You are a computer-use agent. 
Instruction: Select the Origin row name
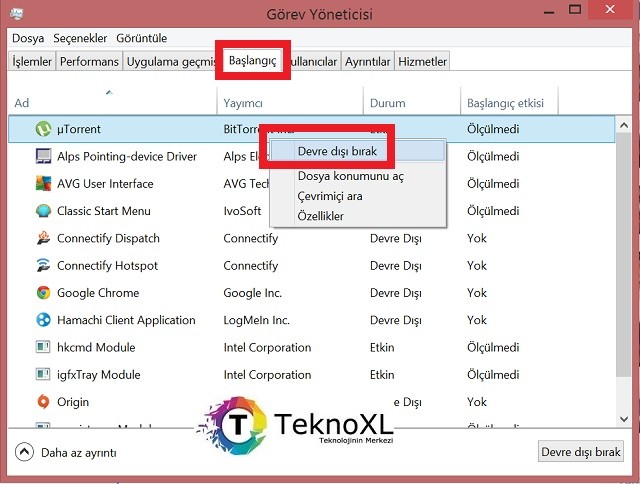tap(73, 402)
